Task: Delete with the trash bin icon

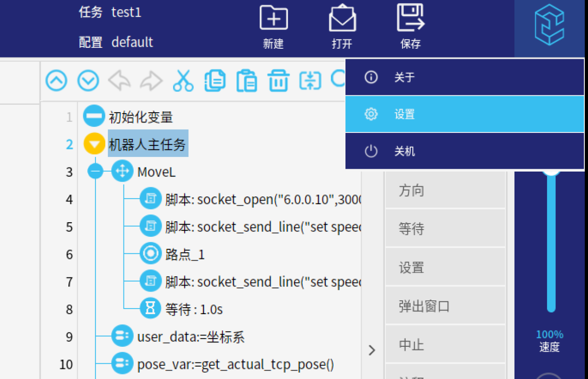Action: coord(278,81)
